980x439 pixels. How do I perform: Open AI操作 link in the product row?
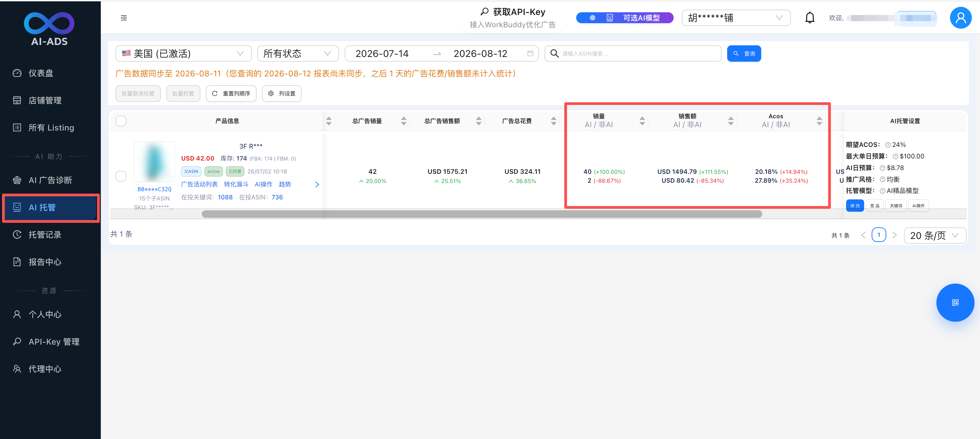click(x=264, y=184)
